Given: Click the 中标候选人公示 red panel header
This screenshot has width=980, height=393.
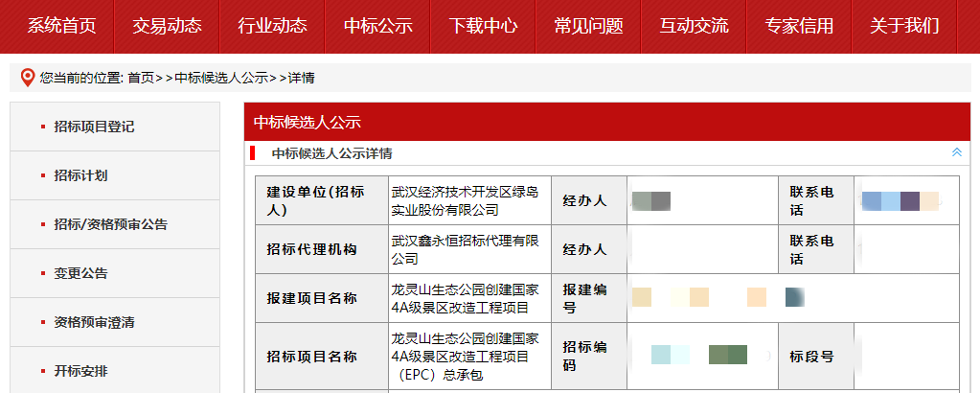Looking at the screenshot, I should [x=307, y=122].
